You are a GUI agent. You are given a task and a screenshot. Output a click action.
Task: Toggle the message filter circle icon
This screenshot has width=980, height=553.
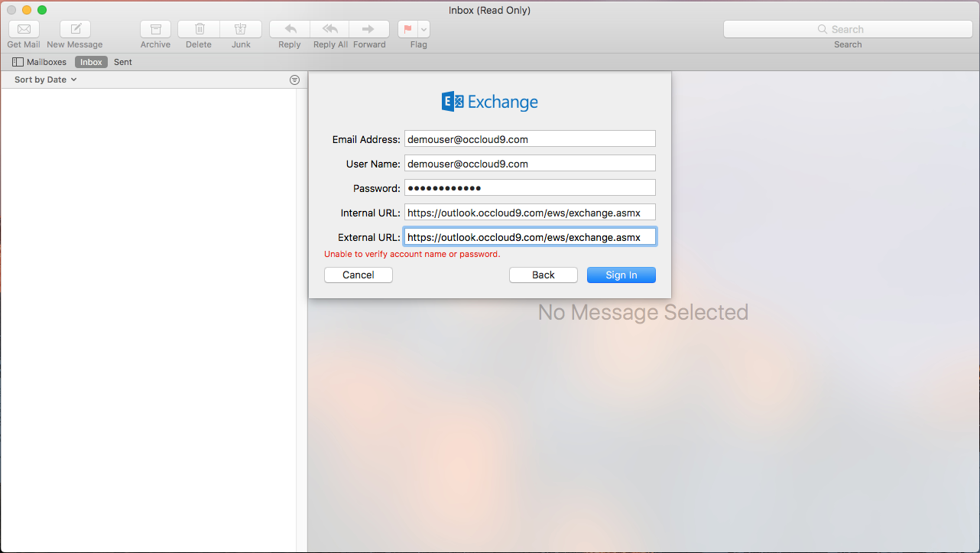click(x=295, y=80)
